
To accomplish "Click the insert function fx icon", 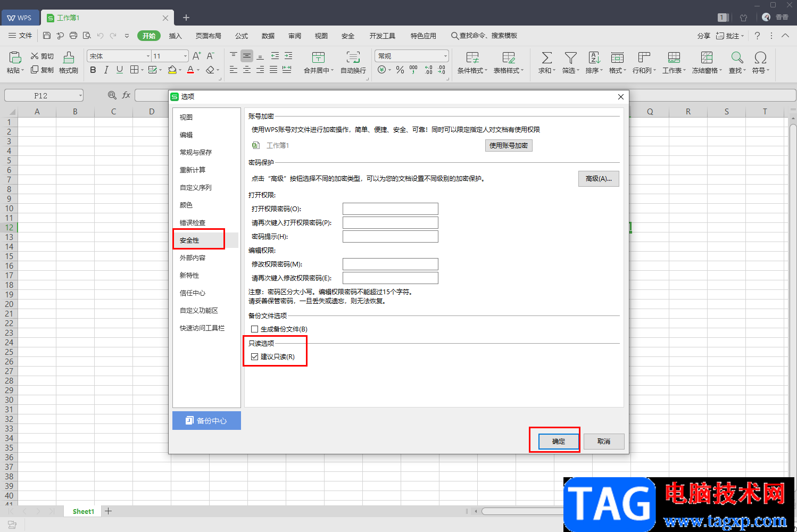I will (x=126, y=95).
